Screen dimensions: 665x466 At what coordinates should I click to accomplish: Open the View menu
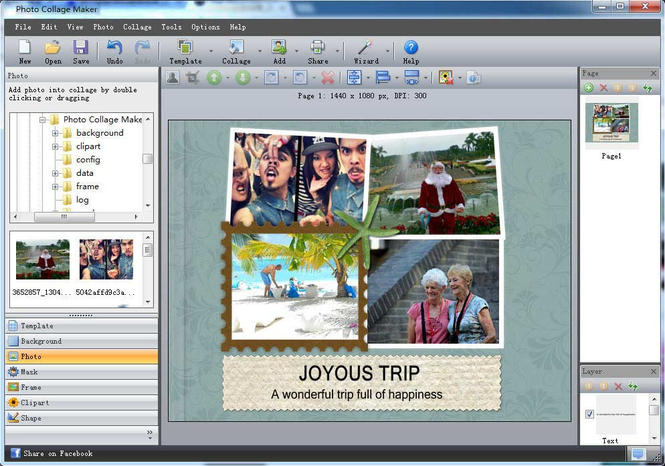click(75, 27)
